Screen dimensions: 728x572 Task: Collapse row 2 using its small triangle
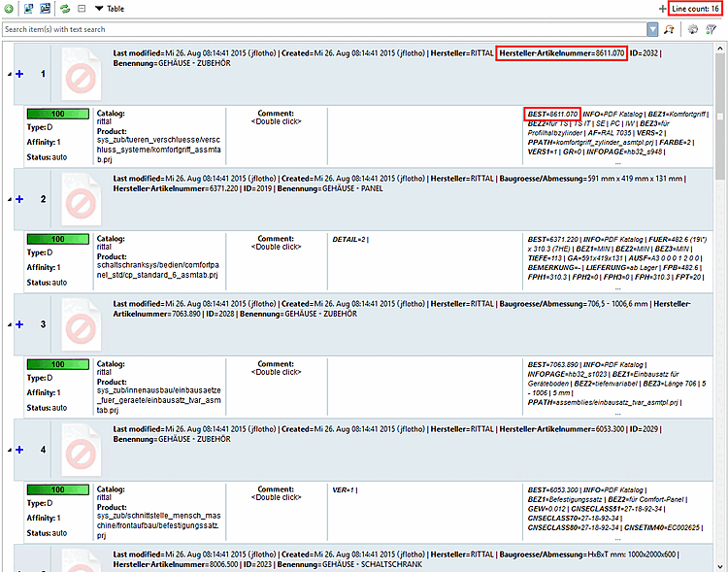[x=10, y=199]
